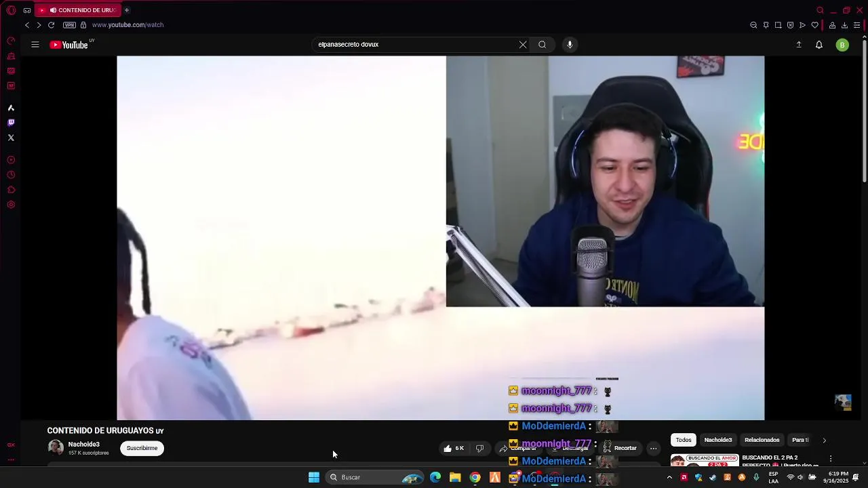Click the zoom-out magnifier toolbar icon
This screenshot has width=868, height=488.
coord(753,25)
